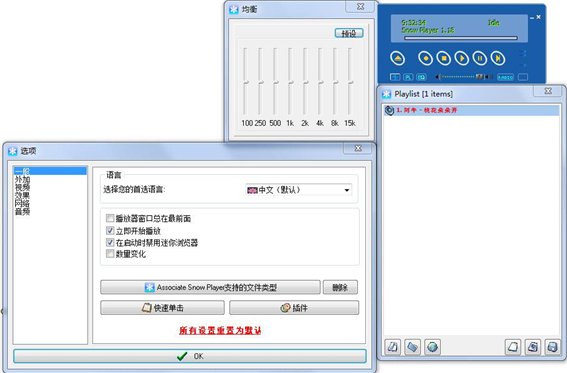The height and width of the screenshot is (373, 567).
Task: Click the open playlist icon in Playlist
Action: click(533, 347)
